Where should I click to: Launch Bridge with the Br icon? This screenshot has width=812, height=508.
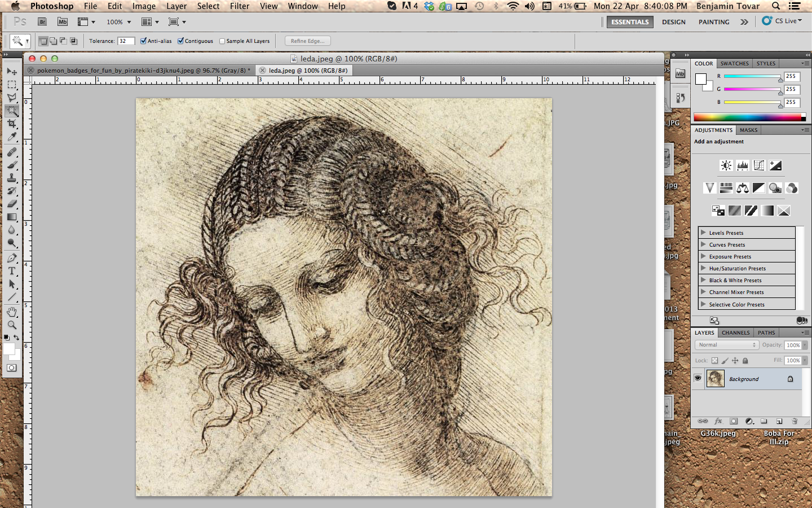pyautogui.click(x=42, y=22)
